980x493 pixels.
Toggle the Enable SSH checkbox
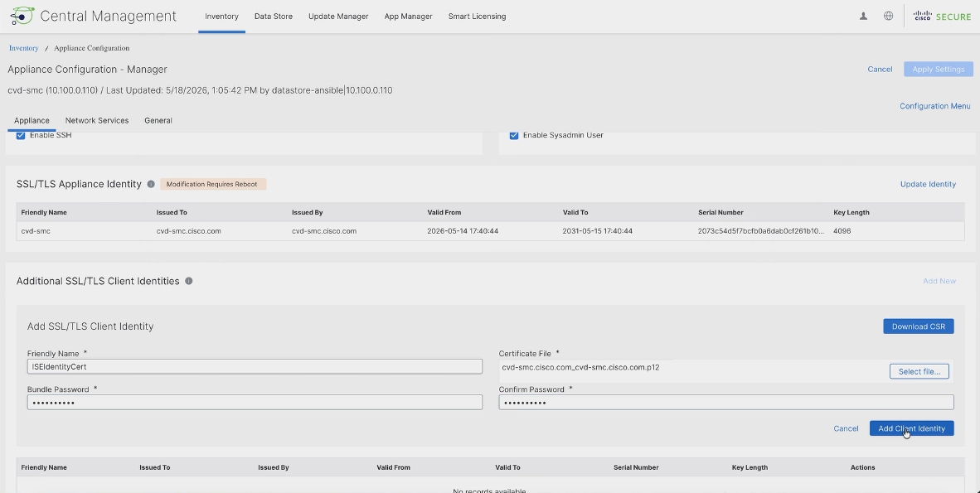(x=21, y=135)
